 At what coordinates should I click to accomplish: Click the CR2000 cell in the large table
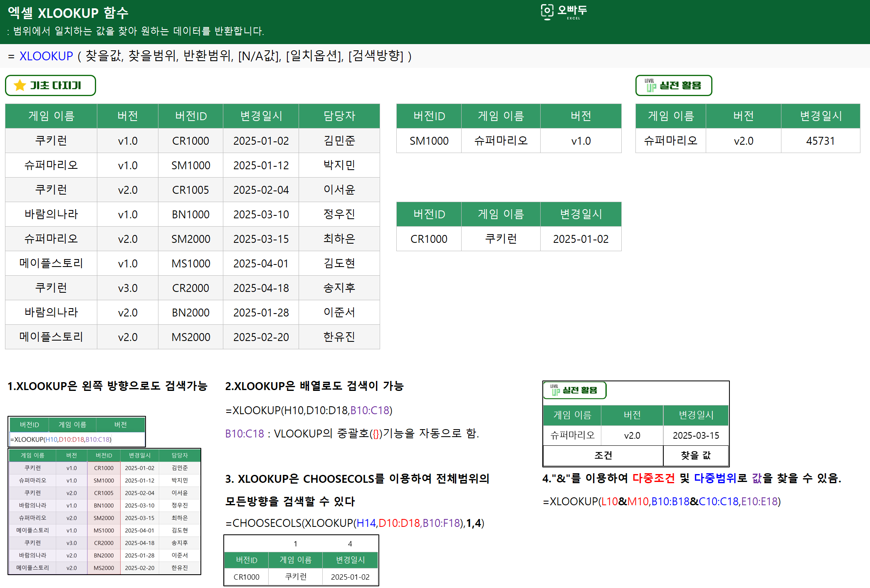tap(191, 288)
